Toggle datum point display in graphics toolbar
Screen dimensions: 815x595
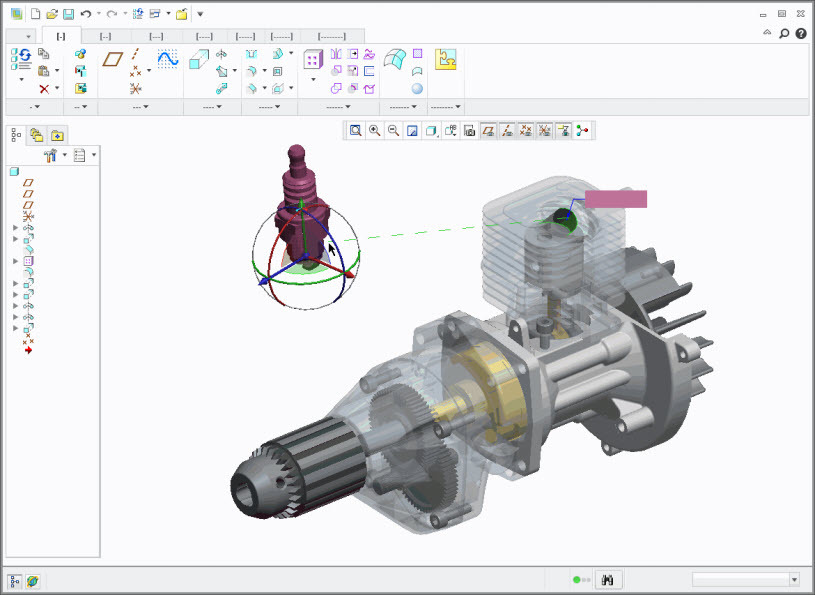coord(526,130)
